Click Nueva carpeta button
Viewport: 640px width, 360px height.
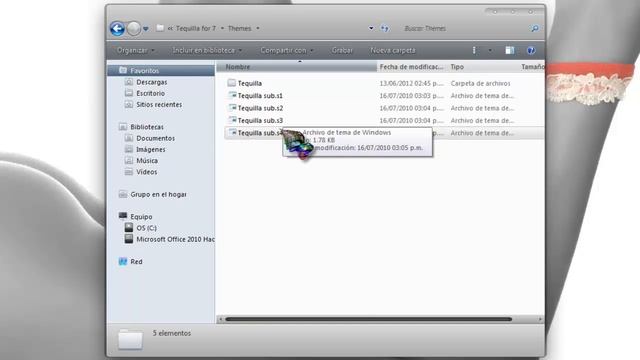(x=393, y=50)
